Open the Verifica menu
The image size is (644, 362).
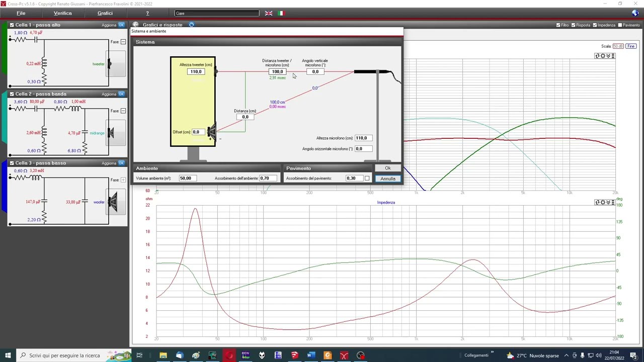click(x=63, y=13)
